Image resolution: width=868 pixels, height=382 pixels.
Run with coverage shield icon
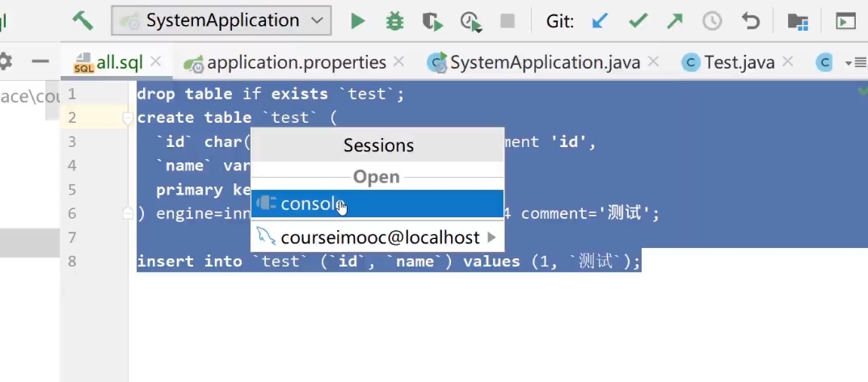432,22
